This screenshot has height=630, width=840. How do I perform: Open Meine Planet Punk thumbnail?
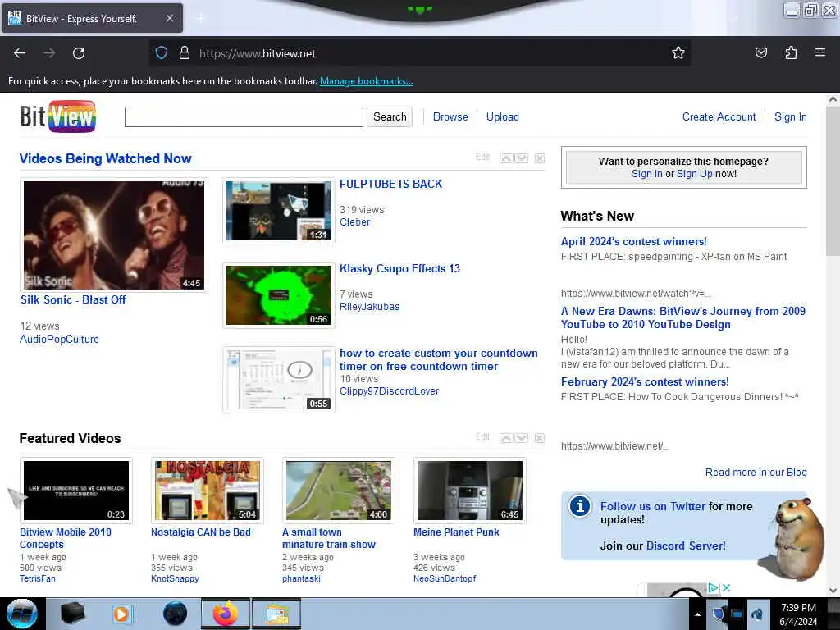click(x=470, y=491)
